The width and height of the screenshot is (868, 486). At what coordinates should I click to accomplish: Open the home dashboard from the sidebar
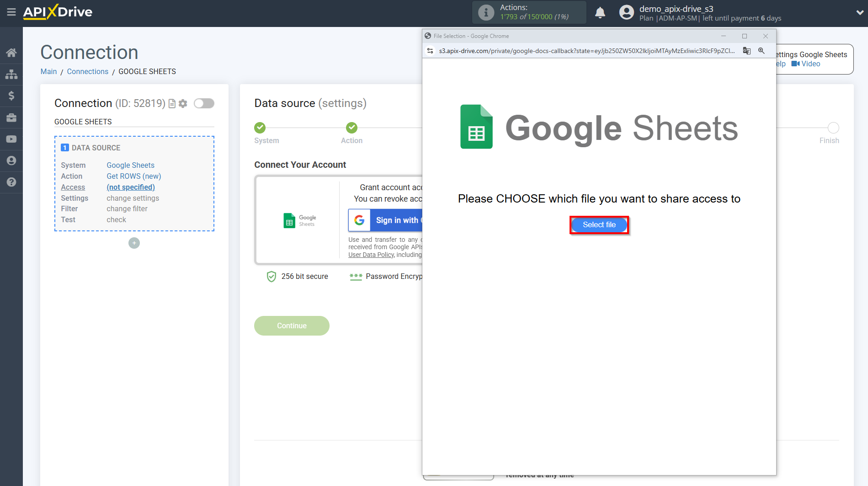pos(11,52)
